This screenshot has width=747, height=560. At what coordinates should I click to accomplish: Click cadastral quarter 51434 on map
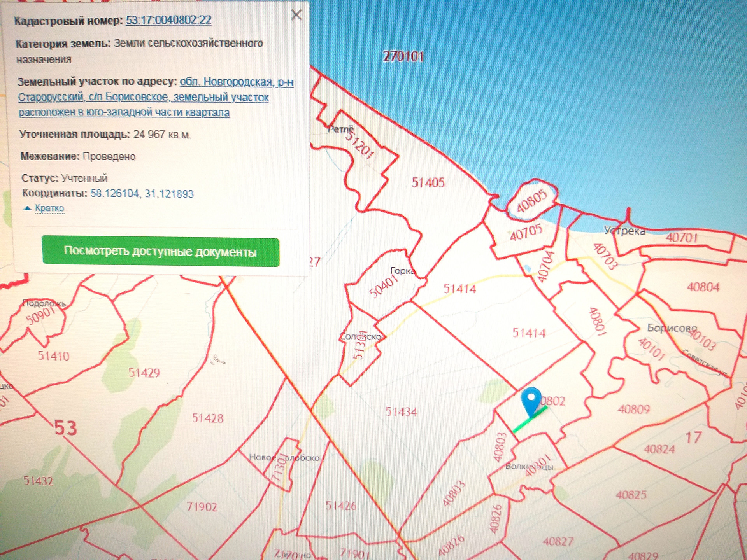tap(401, 412)
